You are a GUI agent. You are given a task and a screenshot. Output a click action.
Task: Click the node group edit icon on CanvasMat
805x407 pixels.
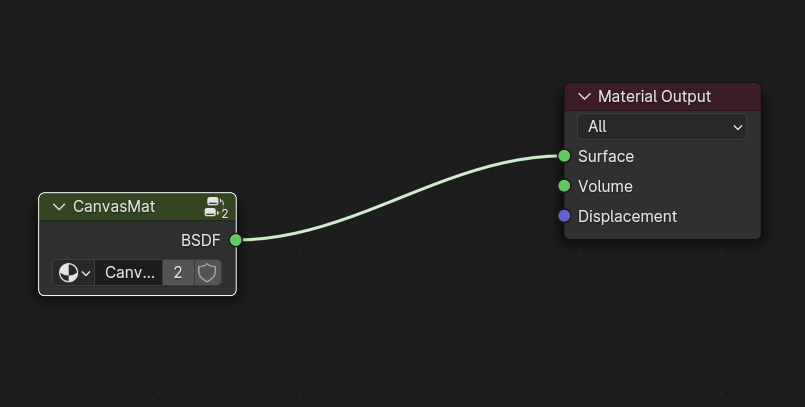pos(216,207)
